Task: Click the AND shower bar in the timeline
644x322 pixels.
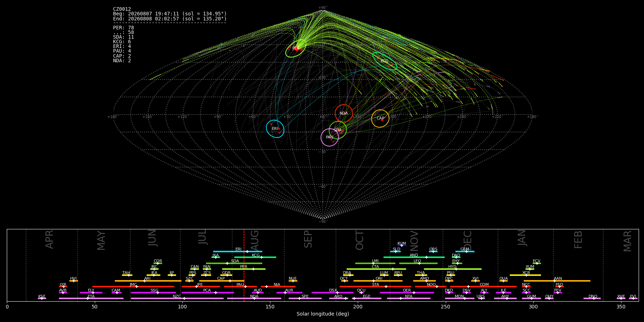Action: [x=414, y=257]
